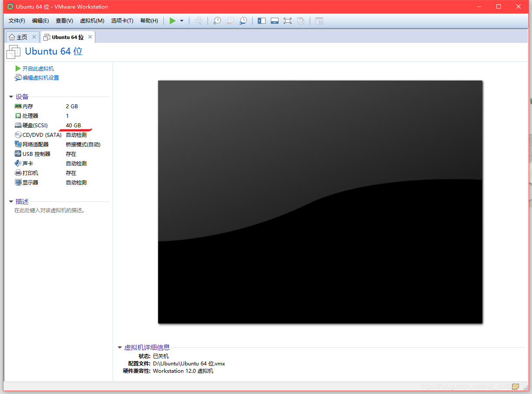The image size is (532, 394).
Task: Collapse the 设备 section
Action: click(x=11, y=97)
